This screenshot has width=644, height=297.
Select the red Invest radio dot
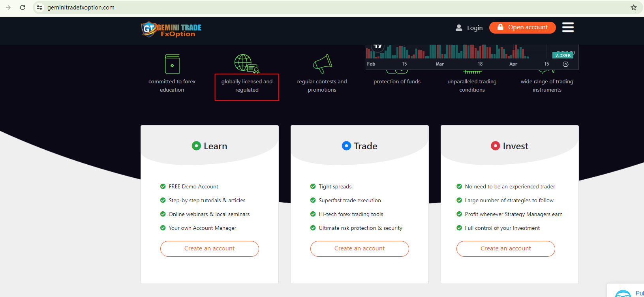pos(495,146)
